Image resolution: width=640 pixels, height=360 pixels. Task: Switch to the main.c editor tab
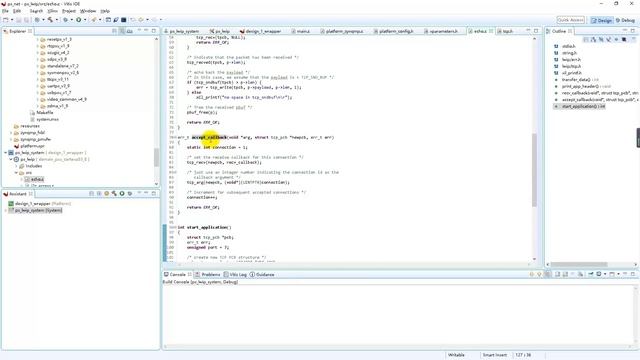300,31
